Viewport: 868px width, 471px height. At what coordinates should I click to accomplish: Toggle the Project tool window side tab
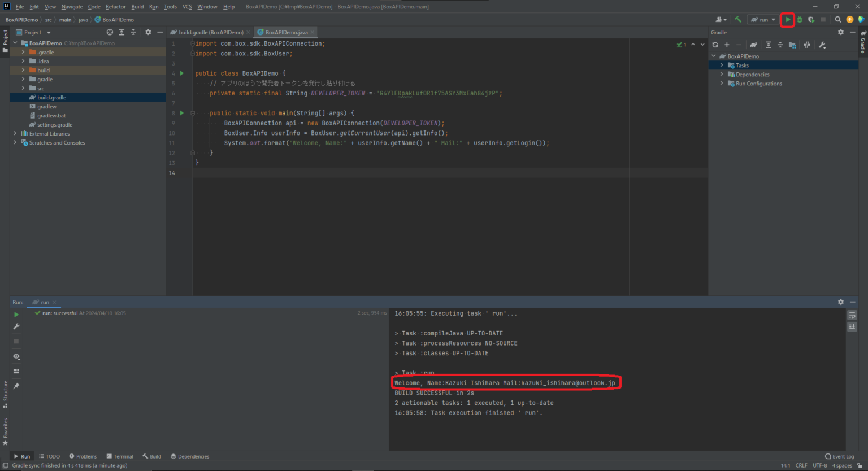5,40
